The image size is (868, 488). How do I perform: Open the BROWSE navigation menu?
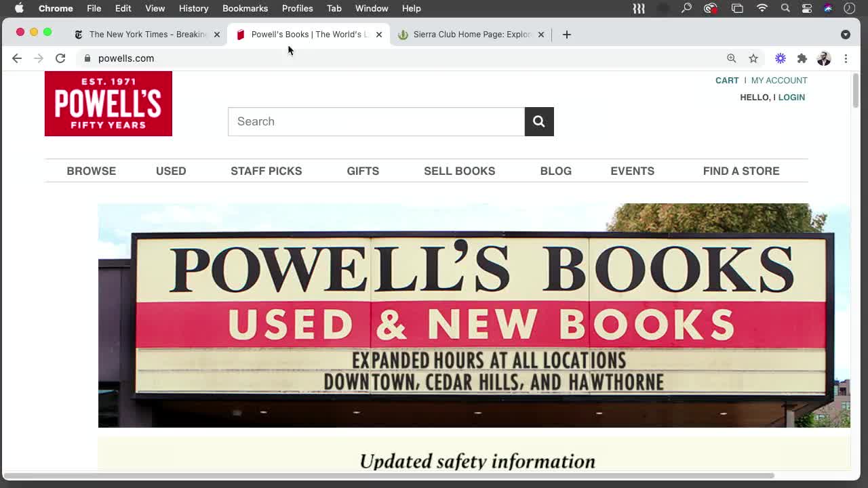tap(91, 171)
